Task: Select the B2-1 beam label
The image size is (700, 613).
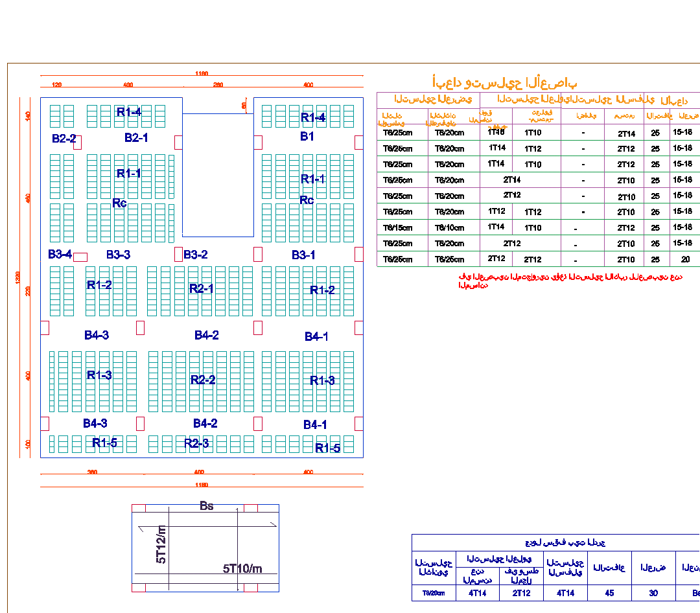Action: (136, 138)
